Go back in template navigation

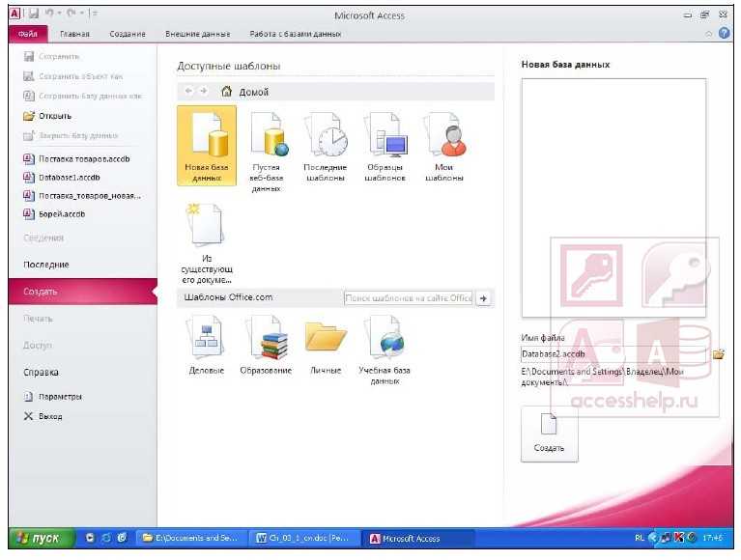tap(188, 91)
